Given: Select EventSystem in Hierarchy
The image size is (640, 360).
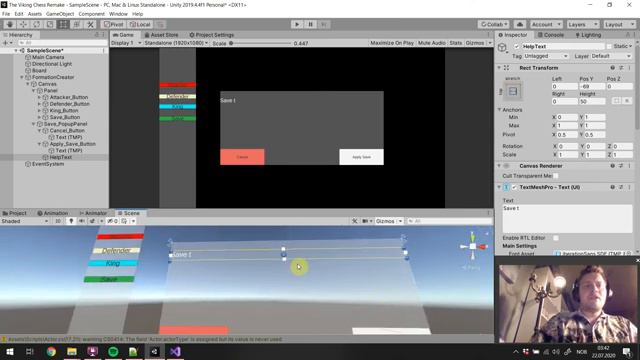Looking at the screenshot, I should pyautogui.click(x=48, y=164).
